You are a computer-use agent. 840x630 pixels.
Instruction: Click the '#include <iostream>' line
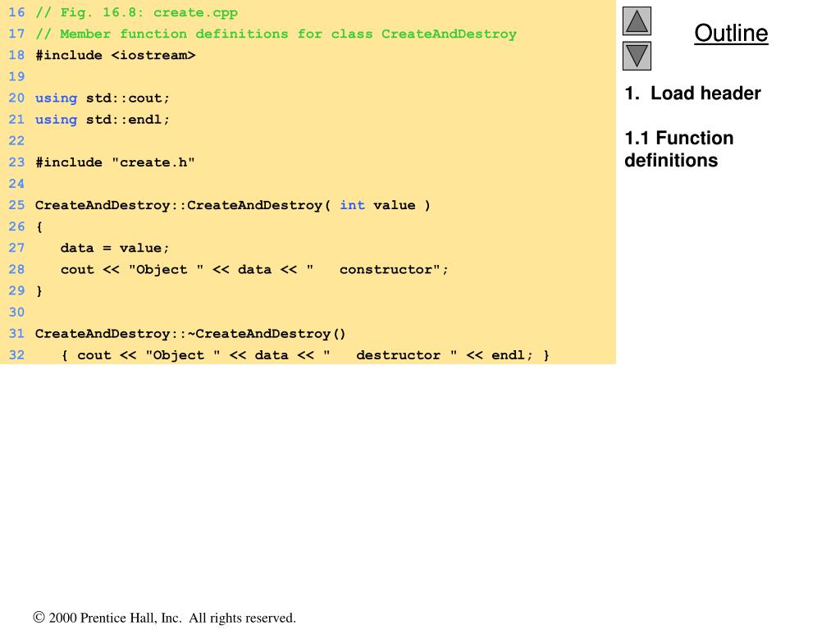tap(115, 55)
